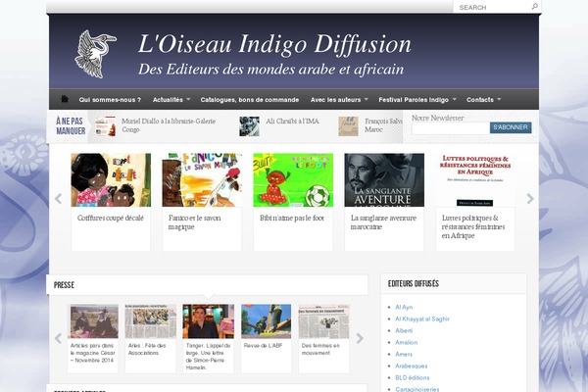Click La sanglante aventure marocaine title
This screenshot has width=588, height=392.
click(x=383, y=222)
